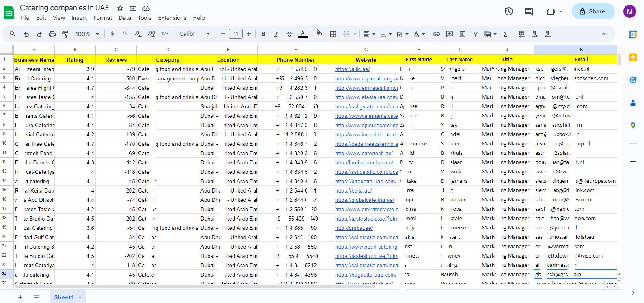Viewport: 644px width, 303px height.
Task: Open borders options
Action: pos(333,34)
